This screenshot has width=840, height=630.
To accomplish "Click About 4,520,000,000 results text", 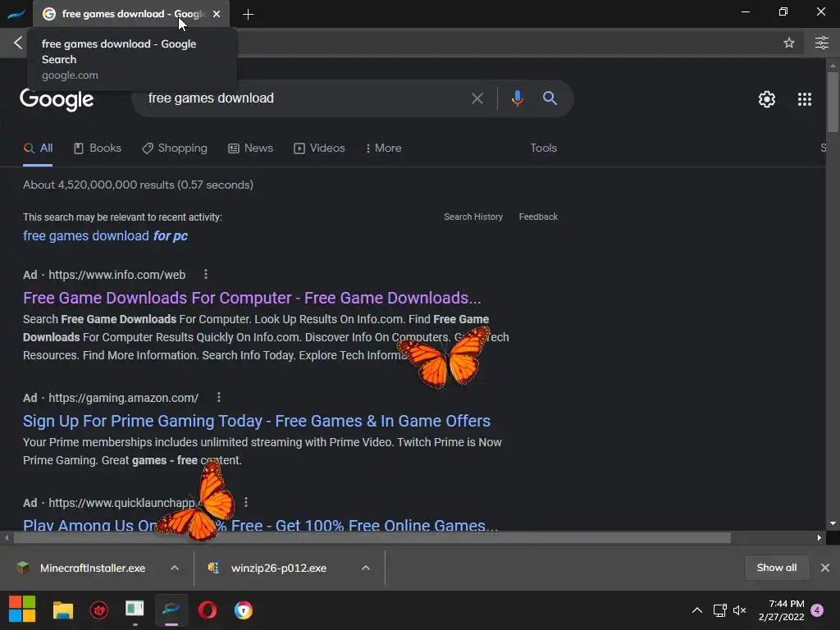I will point(138,185).
